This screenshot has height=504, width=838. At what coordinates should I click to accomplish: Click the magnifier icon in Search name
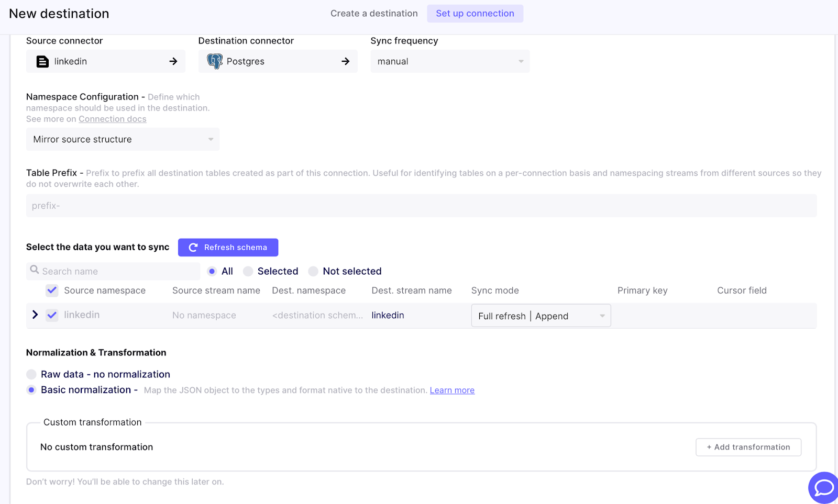coord(35,270)
